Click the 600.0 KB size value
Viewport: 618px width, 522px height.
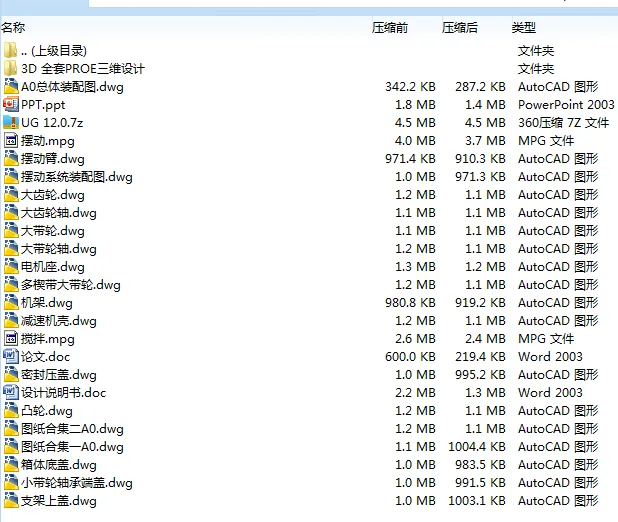[x=410, y=356]
